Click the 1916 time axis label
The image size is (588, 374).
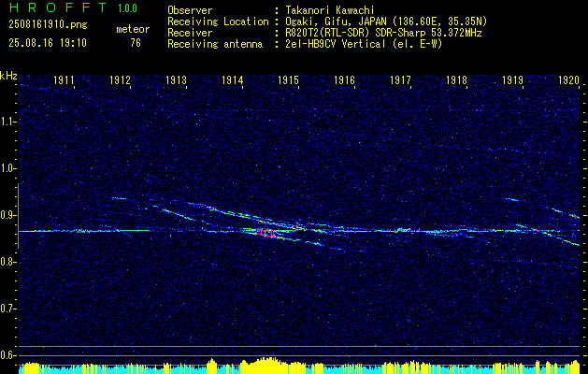(345, 79)
